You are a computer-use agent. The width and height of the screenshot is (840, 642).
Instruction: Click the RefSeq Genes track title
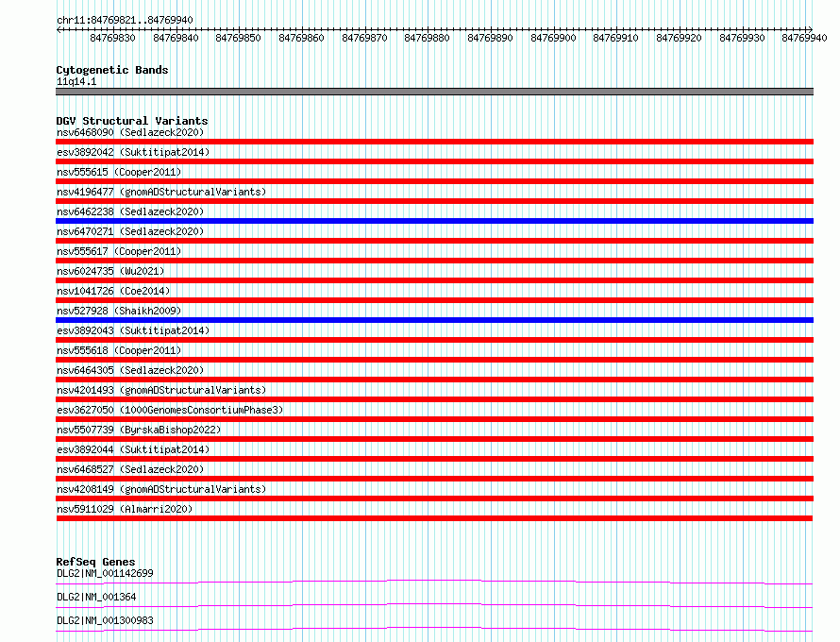click(x=95, y=562)
